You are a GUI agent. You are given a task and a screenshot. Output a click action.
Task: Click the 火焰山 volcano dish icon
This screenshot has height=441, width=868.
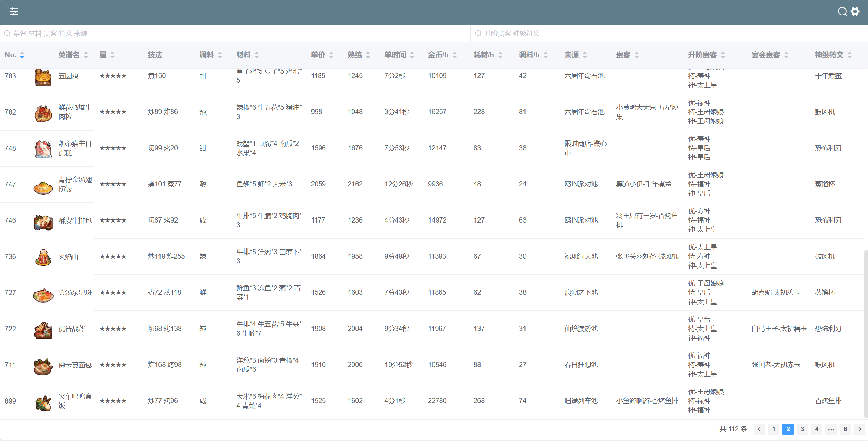43,257
